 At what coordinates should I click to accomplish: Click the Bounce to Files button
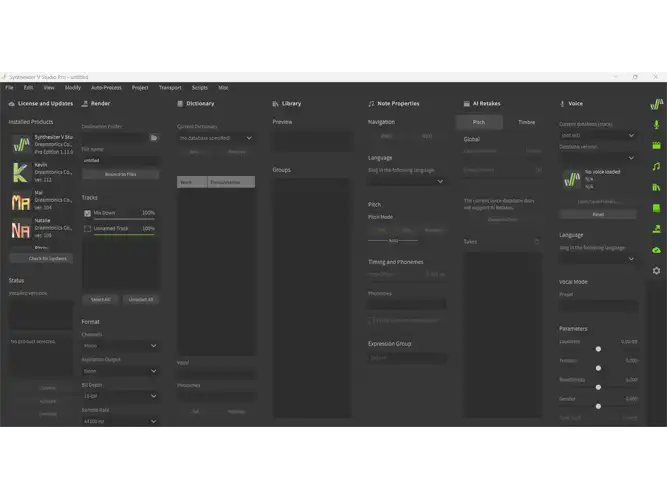tap(120, 174)
